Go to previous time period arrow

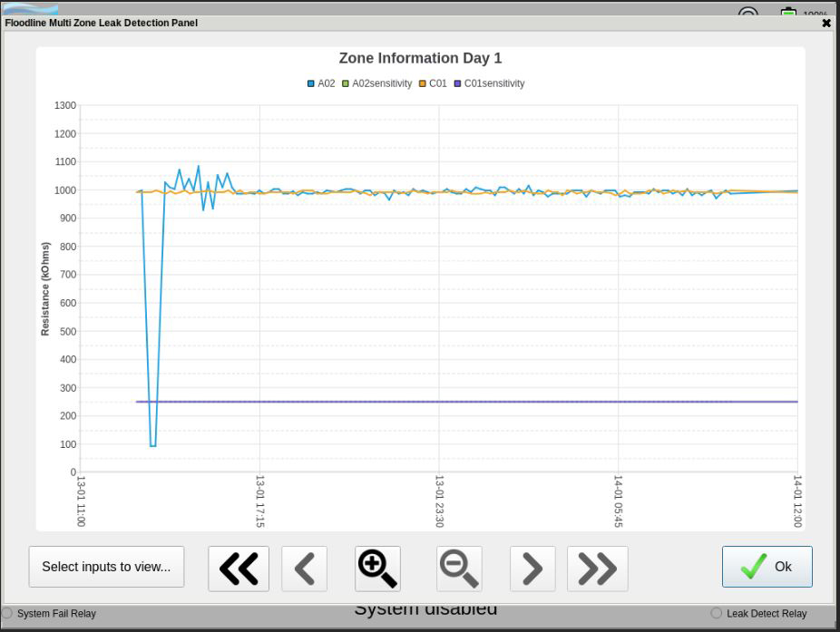pyautogui.click(x=305, y=569)
